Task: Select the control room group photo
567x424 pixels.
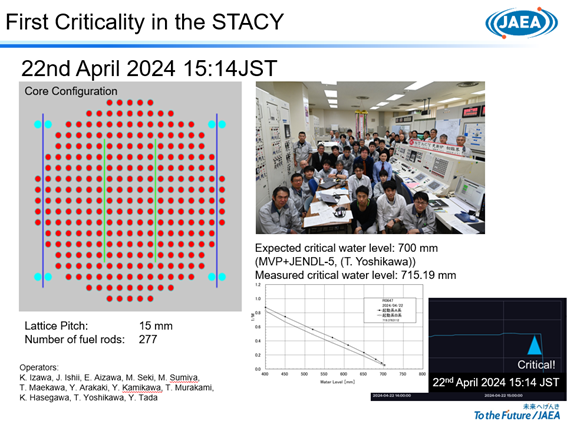Action: pos(370,158)
